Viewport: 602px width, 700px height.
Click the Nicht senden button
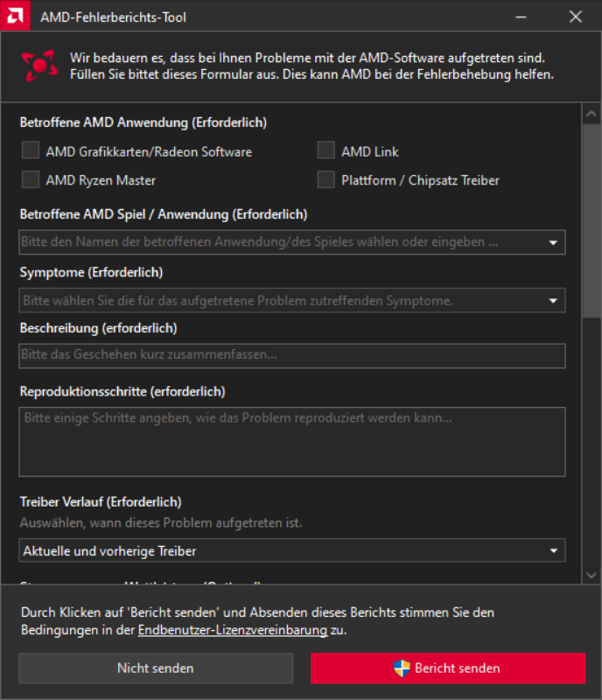point(156,668)
